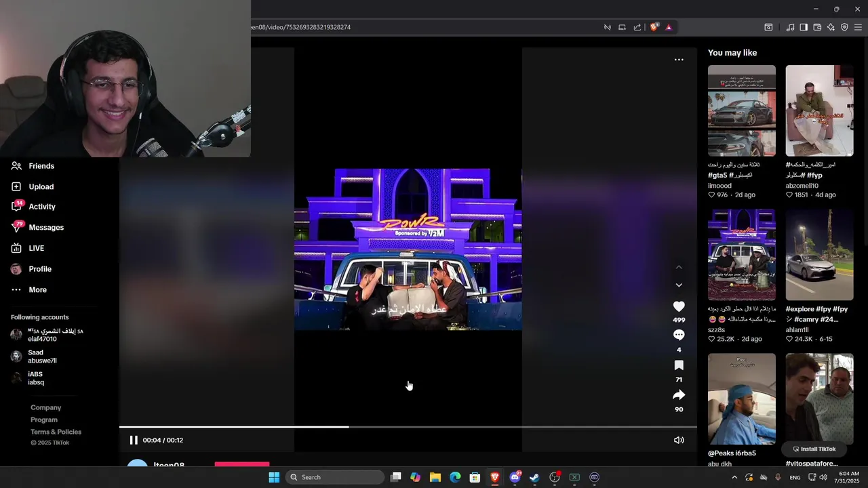The image size is (868, 488).
Task: Open Leo AI sparkle icon
Action: click(831, 27)
